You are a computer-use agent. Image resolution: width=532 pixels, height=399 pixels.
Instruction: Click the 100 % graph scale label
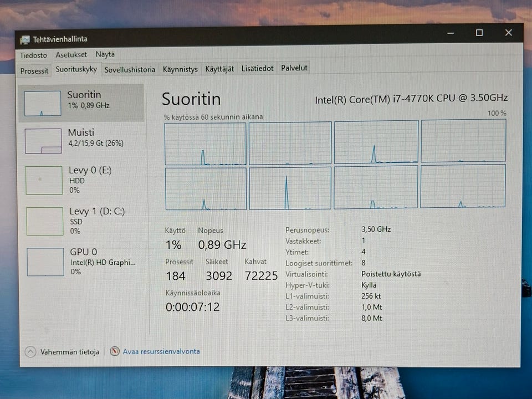[497, 113]
